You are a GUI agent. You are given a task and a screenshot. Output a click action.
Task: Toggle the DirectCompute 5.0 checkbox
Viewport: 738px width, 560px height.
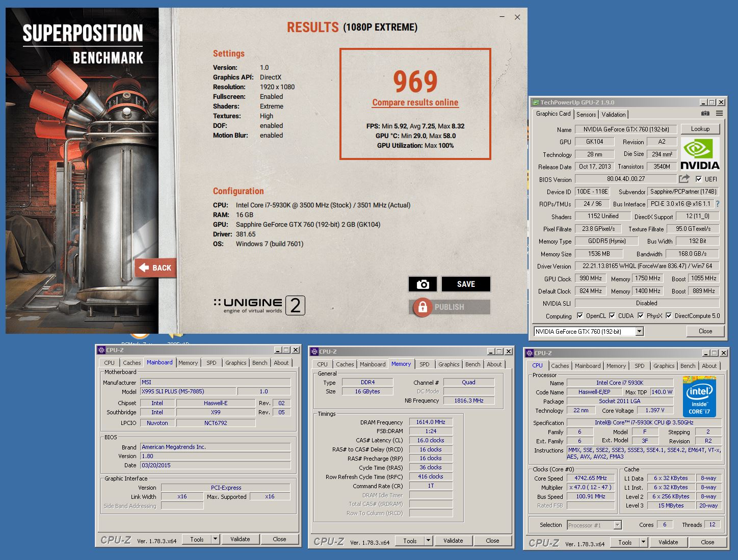[669, 315]
